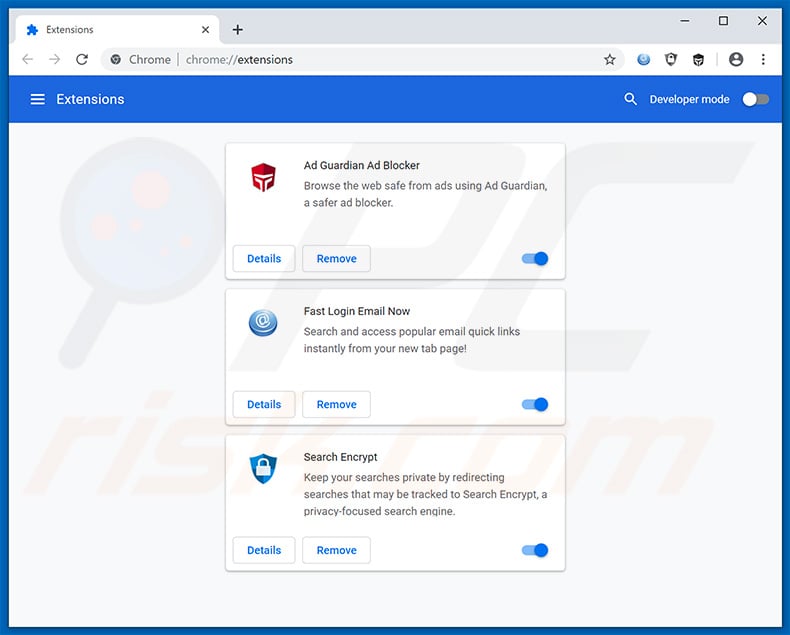Click the browser forward arrow
790x635 pixels.
(x=54, y=59)
